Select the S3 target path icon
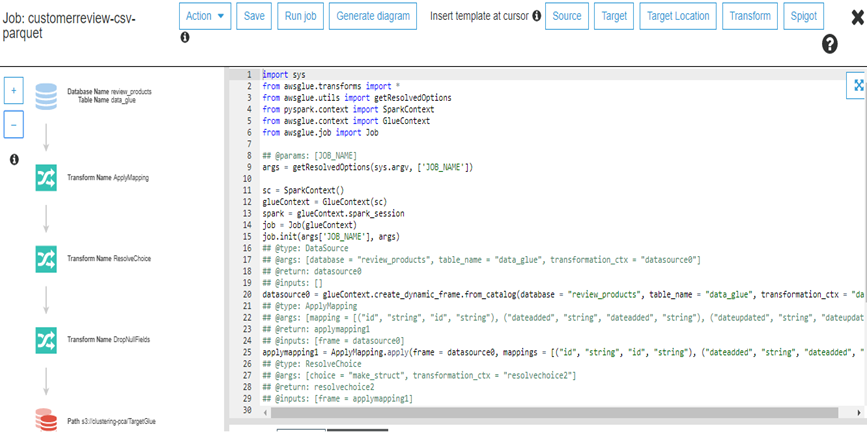 click(46, 420)
